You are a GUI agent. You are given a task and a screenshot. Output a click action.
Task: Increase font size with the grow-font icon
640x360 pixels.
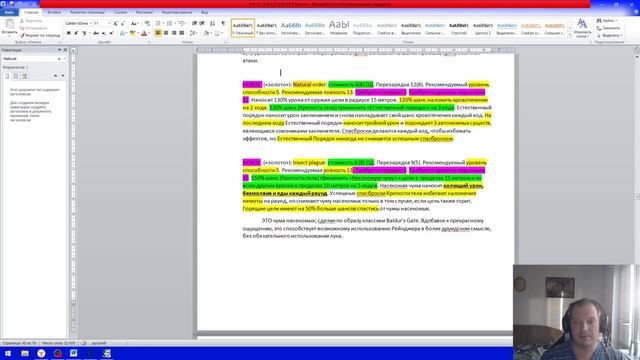[116, 24]
